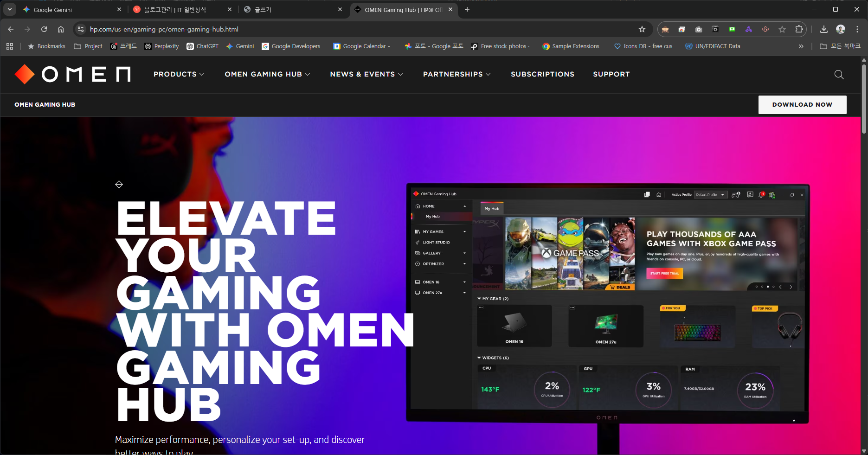Image resolution: width=868 pixels, height=455 pixels.
Task: Open SUPPORT in site navigation
Action: (x=611, y=74)
